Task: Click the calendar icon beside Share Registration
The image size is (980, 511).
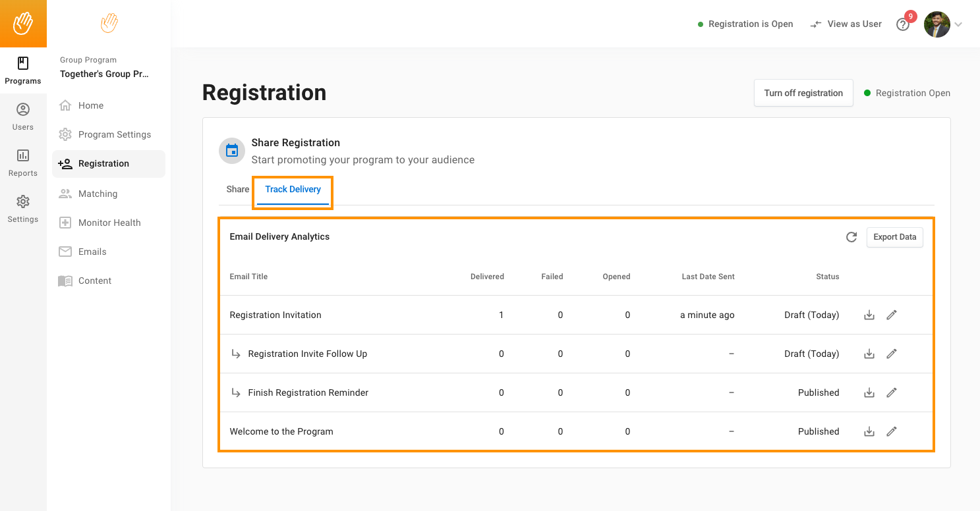Action: pos(232,151)
